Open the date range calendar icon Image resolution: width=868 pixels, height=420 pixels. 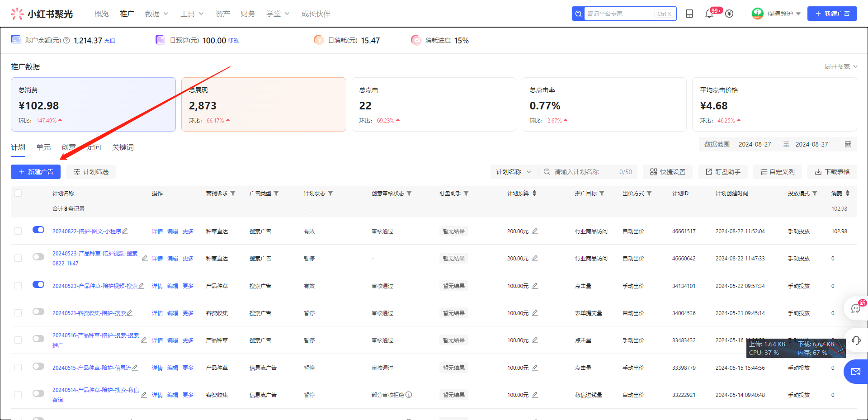click(x=848, y=144)
